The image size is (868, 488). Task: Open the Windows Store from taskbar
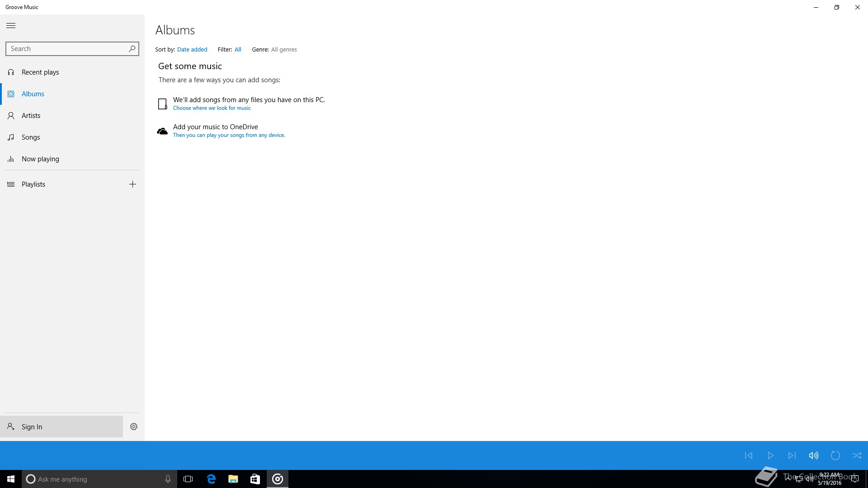point(255,479)
